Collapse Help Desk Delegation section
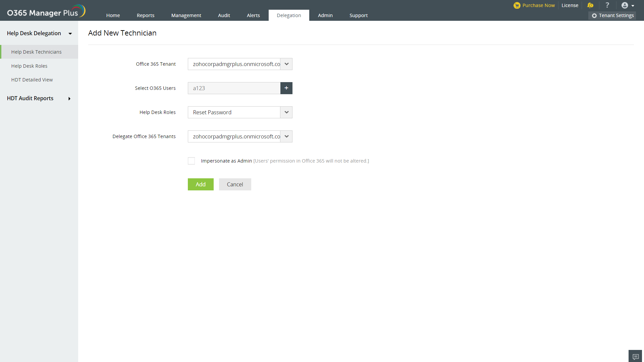 pyautogui.click(x=70, y=34)
